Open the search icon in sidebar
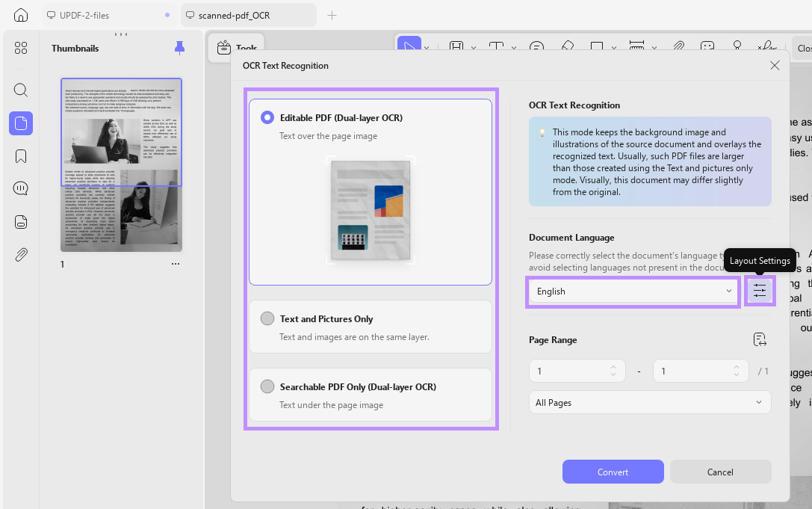The image size is (812, 509). pos(21,90)
